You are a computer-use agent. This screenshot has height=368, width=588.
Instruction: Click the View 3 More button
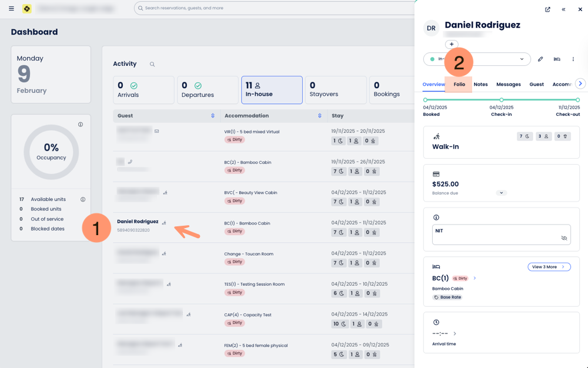click(x=549, y=267)
